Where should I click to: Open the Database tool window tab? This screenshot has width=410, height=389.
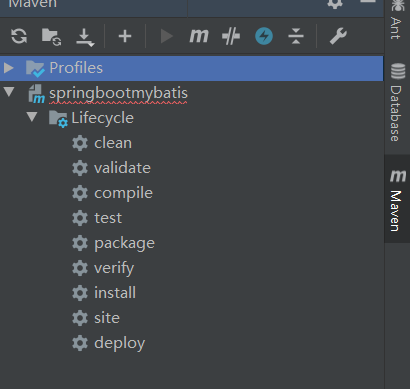[x=397, y=102]
